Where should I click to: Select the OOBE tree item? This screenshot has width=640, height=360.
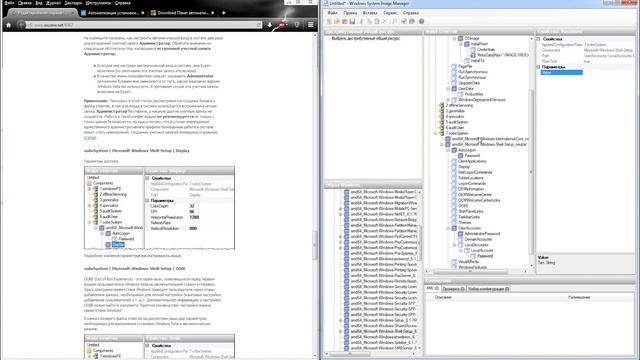(x=463, y=206)
